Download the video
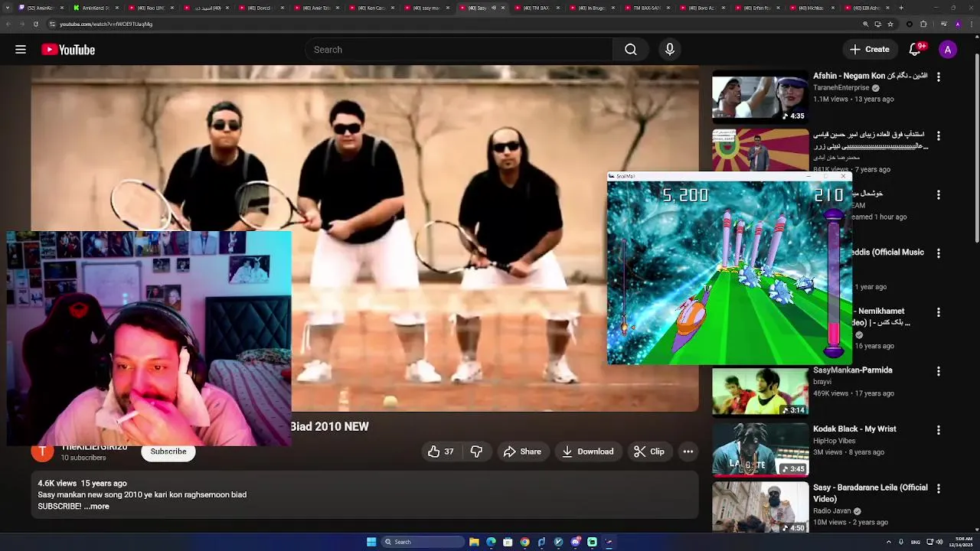Viewport: 980px width, 551px height. click(x=588, y=452)
